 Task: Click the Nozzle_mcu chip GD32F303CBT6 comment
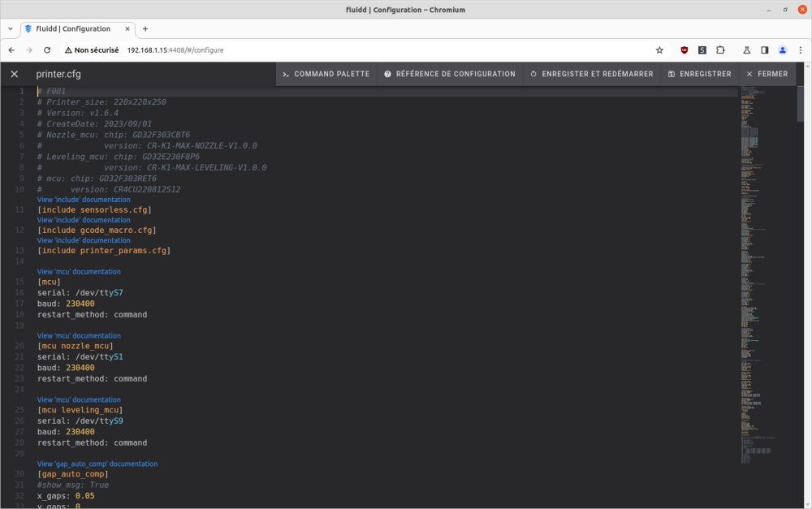click(114, 135)
